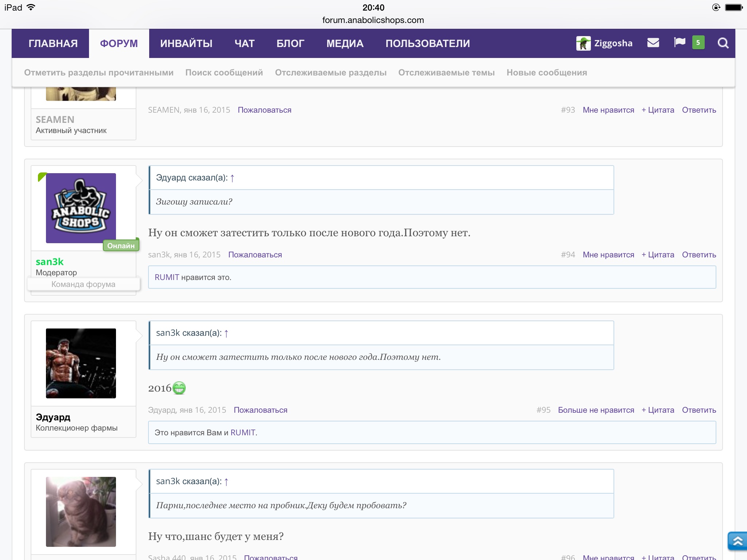Reply to Эдуард's post #95
The width and height of the screenshot is (747, 560).
point(699,410)
